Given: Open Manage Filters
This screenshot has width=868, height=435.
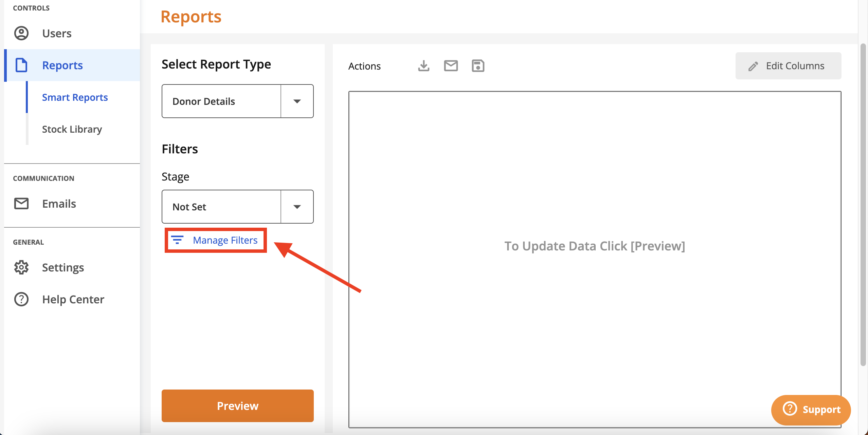Looking at the screenshot, I should pos(225,240).
